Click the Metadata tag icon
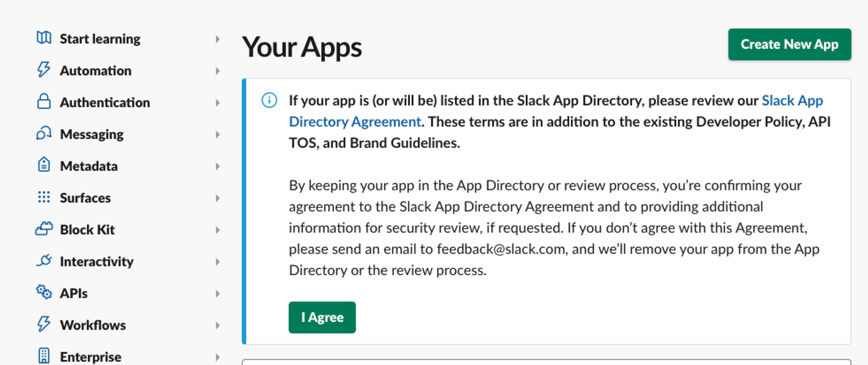 coord(44,165)
